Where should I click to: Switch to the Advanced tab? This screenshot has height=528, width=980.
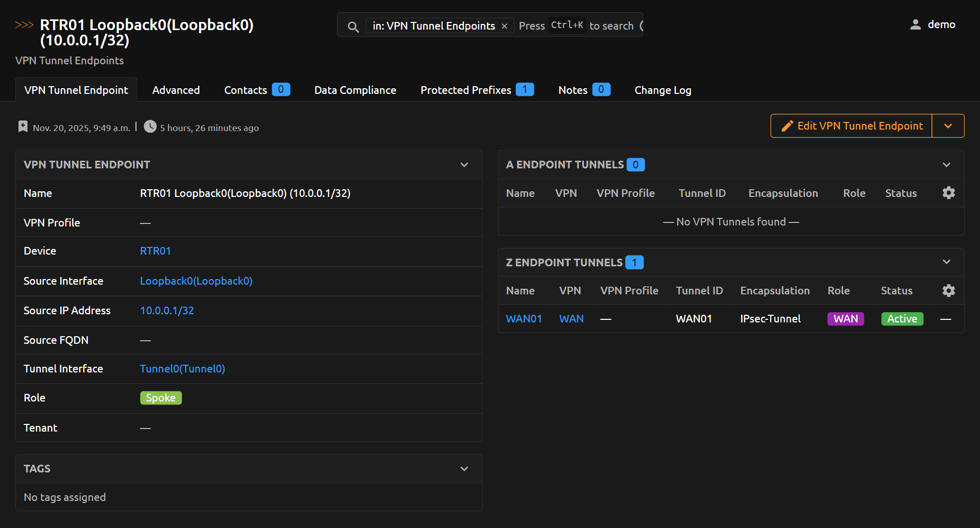176,90
